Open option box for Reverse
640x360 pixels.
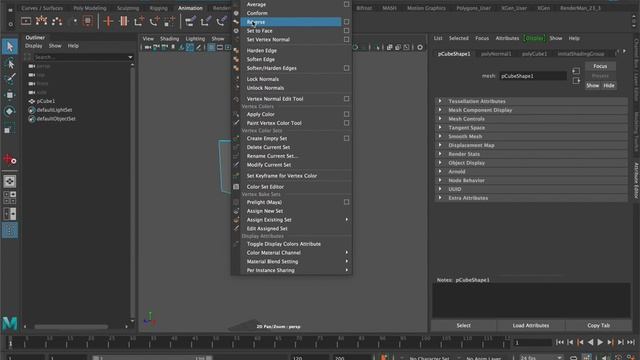pos(347,22)
